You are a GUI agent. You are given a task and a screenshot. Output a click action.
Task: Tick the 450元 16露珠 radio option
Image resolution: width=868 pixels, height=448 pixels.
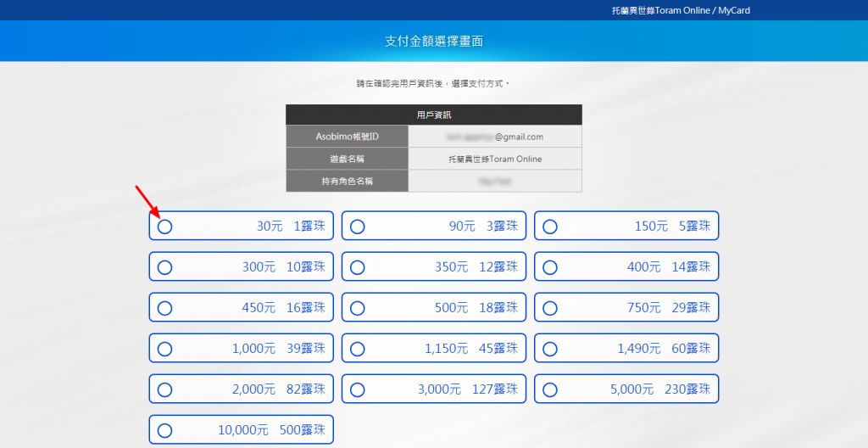click(165, 308)
